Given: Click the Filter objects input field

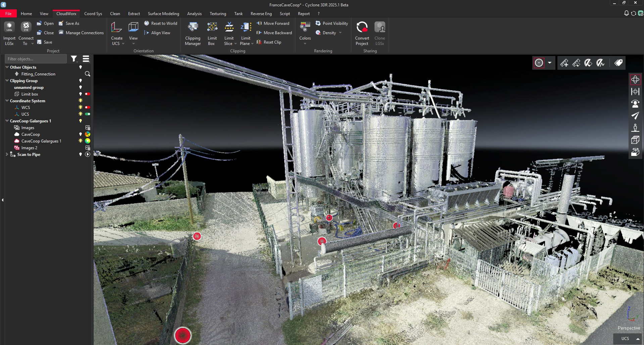Looking at the screenshot, I should 36,59.
